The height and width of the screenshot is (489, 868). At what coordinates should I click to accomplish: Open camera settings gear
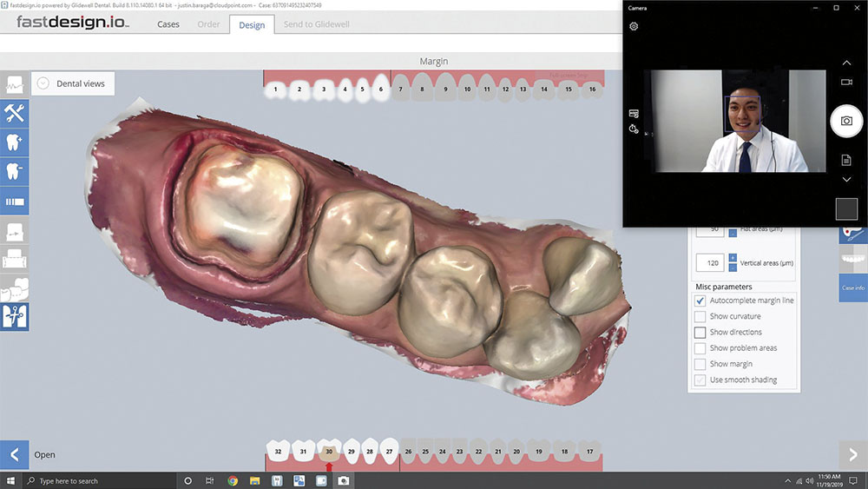(634, 26)
